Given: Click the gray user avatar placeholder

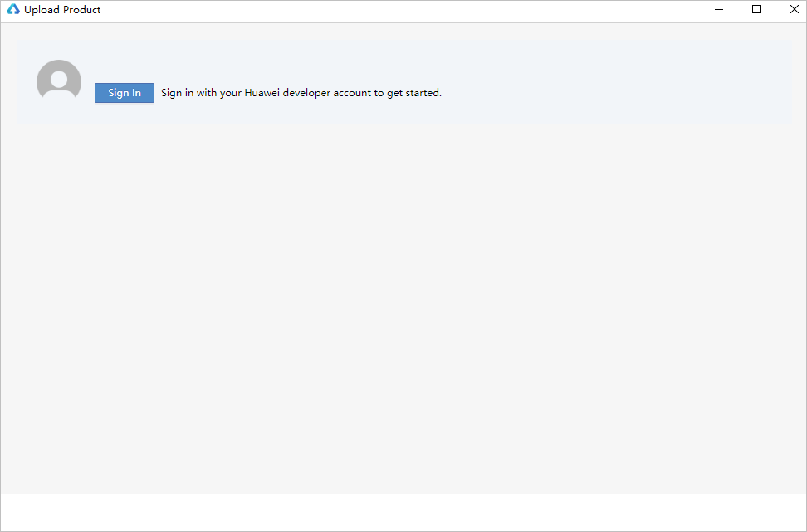Looking at the screenshot, I should [x=59, y=82].
